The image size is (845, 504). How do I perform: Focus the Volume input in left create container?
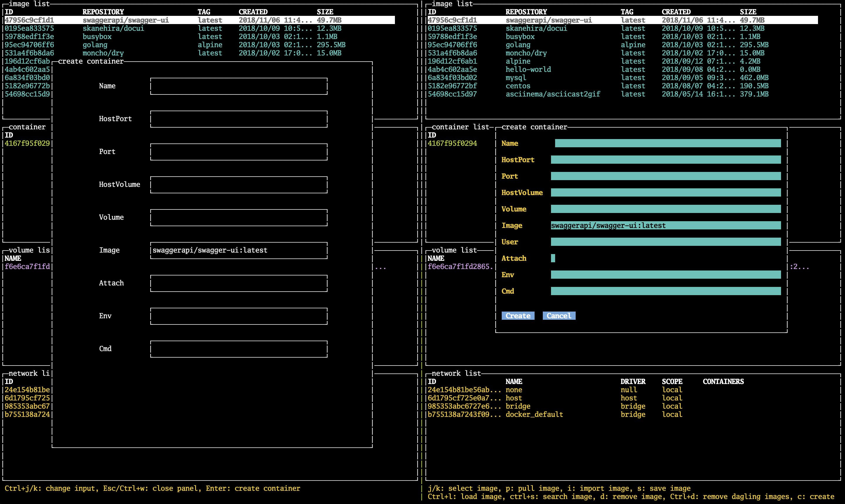tap(239, 217)
